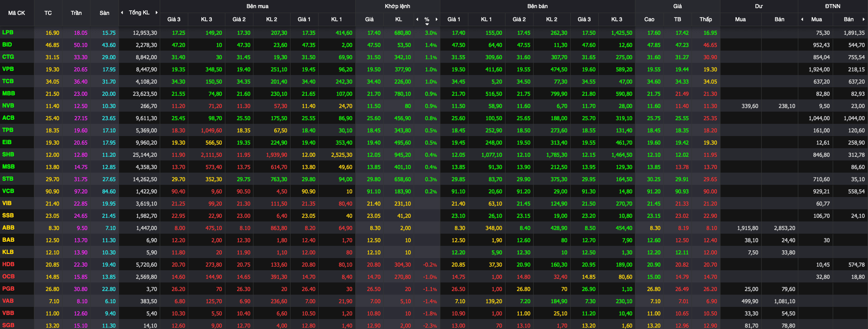Viewport: 868px width, 329px height.
Task: Open the TPB stock symbol
Action: (8, 130)
